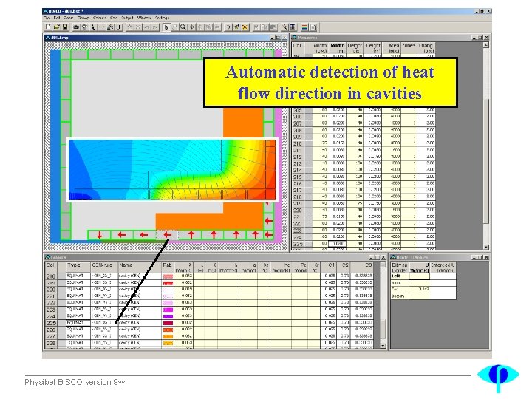Image resolution: width=532 pixels, height=399 pixels.
Task: Select row header 215 in Measures table
Action: [298, 177]
